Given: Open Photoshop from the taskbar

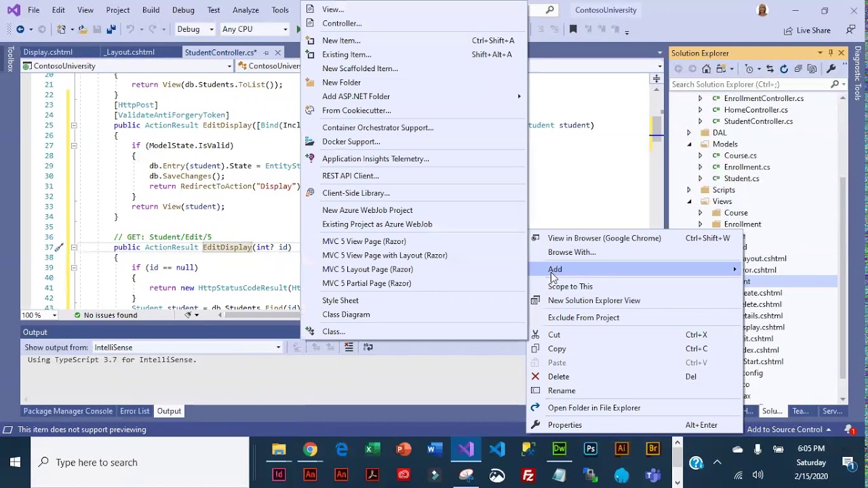Looking at the screenshot, I should point(591,449).
